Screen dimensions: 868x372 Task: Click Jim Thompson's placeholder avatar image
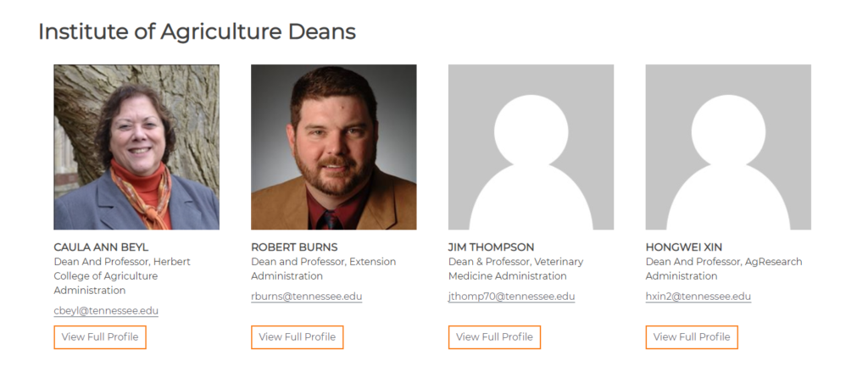pos(531,147)
